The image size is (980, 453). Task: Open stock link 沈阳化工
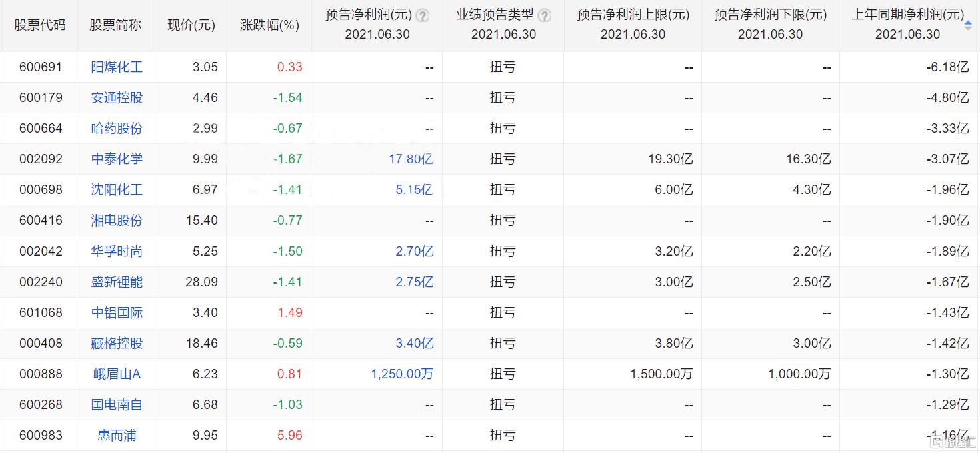tap(117, 189)
